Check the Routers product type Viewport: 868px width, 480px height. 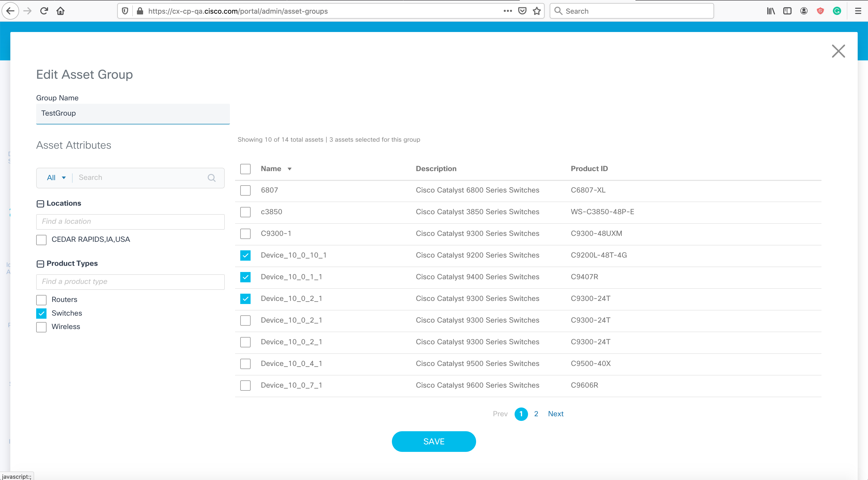click(41, 300)
